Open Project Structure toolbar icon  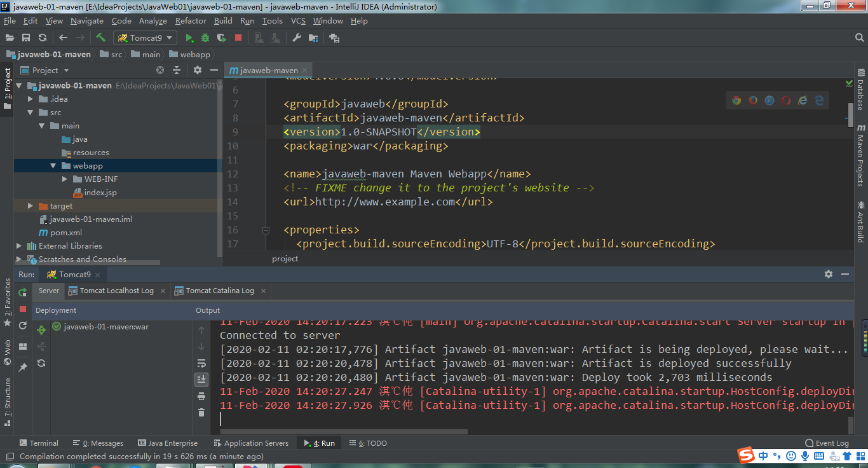(313, 38)
